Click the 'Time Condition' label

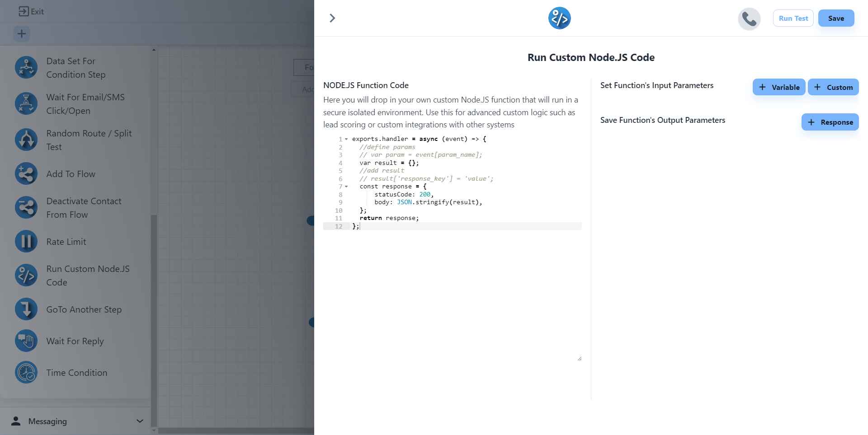[76, 373]
